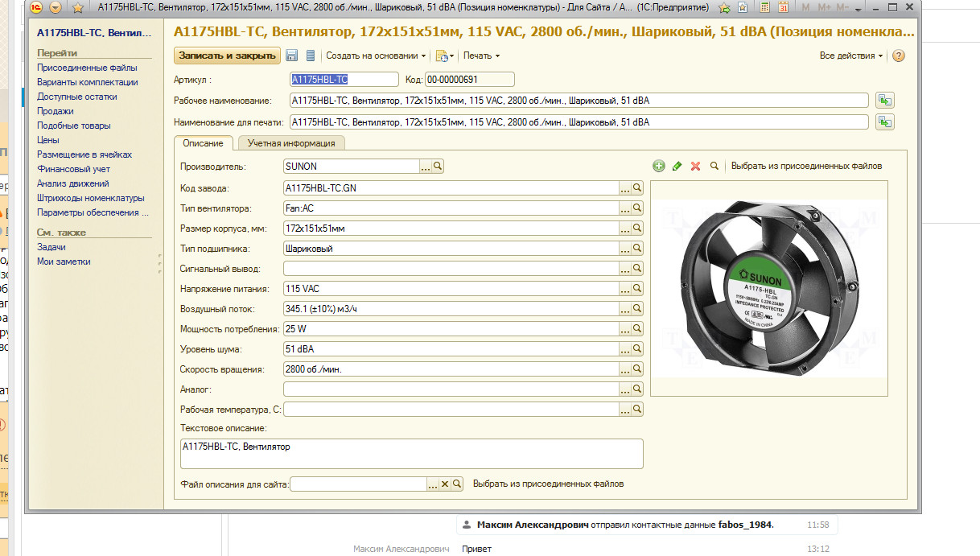980x556 pixels.
Task: Select the Описание tab
Action: [x=203, y=143]
